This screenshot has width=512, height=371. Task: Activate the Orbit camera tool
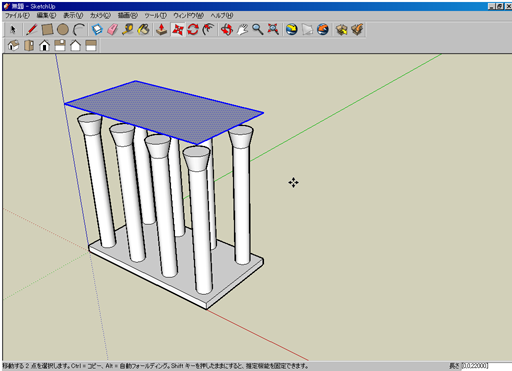tap(227, 30)
